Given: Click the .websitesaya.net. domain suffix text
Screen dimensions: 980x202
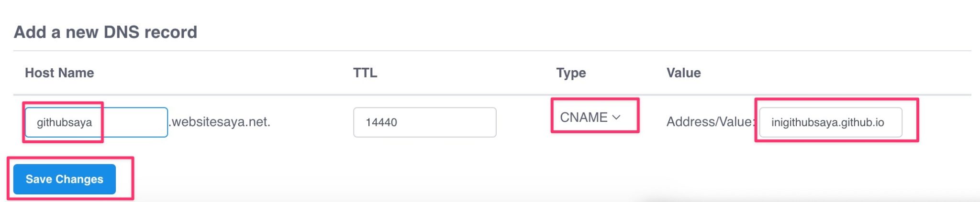Looking at the screenshot, I should (221, 122).
